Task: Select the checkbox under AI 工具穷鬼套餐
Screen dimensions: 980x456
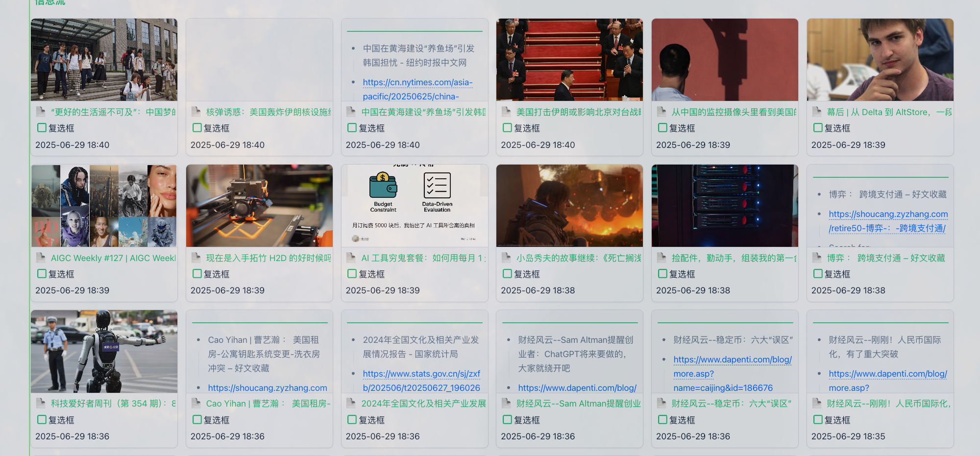Action: point(352,274)
